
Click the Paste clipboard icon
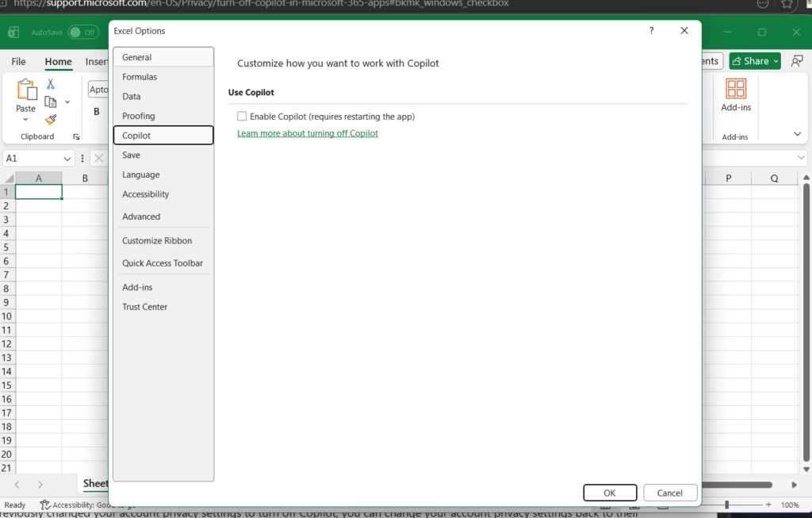click(x=26, y=90)
